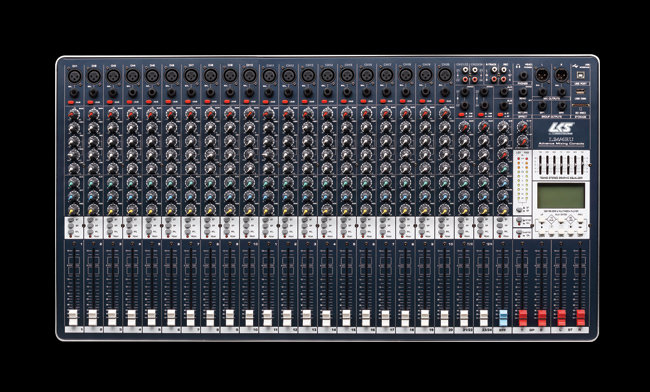The width and height of the screenshot is (650, 392).
Task: Toggle channel 1 top routing button
Action: [71, 220]
